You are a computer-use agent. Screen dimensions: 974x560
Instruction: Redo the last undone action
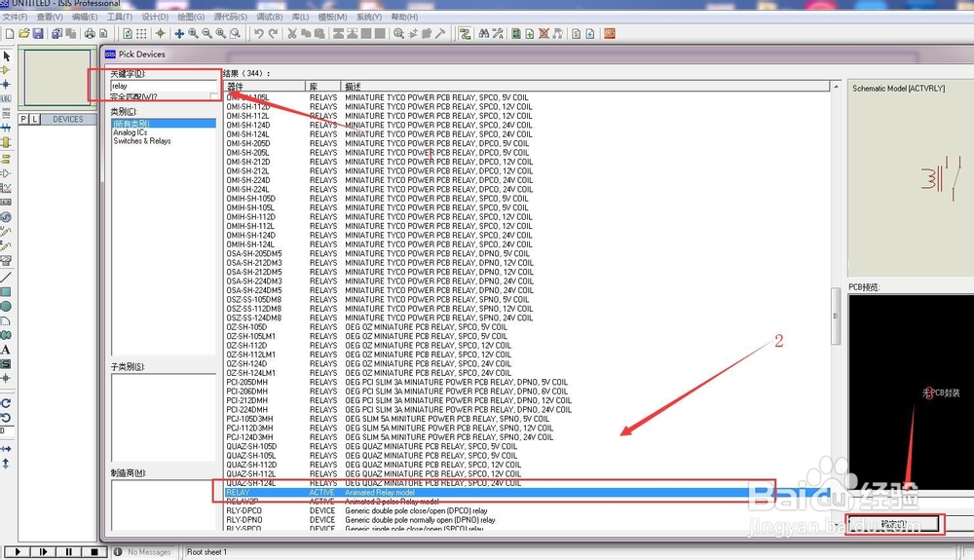(273, 33)
